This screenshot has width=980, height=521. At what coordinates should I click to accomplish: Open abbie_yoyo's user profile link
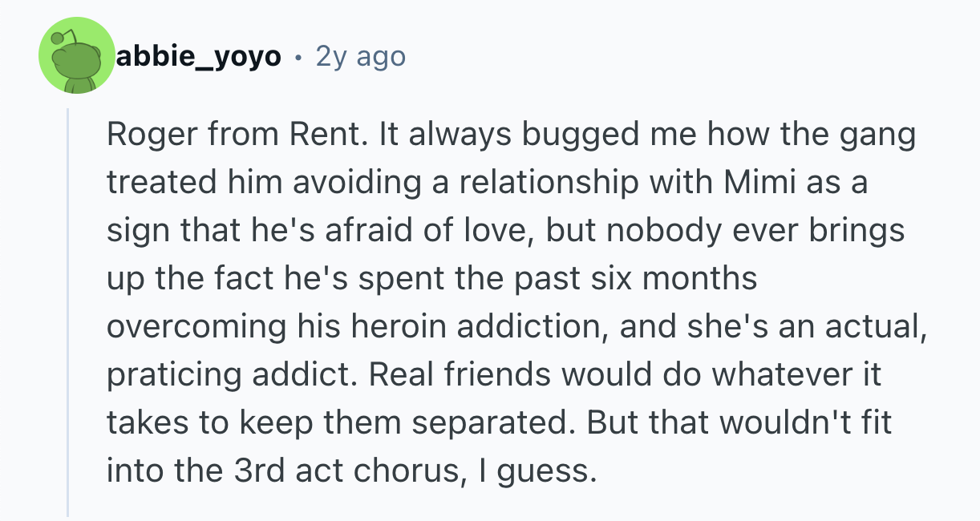click(x=199, y=57)
